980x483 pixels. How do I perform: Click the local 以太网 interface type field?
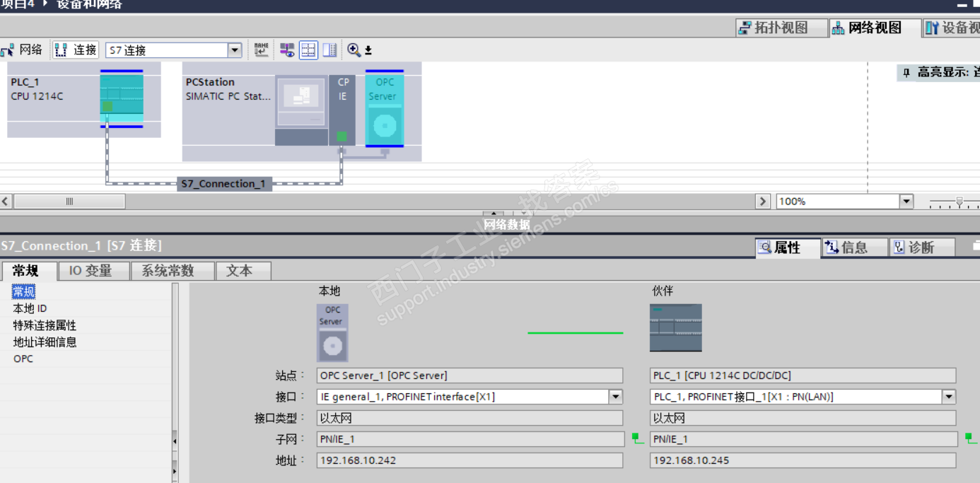click(469, 418)
